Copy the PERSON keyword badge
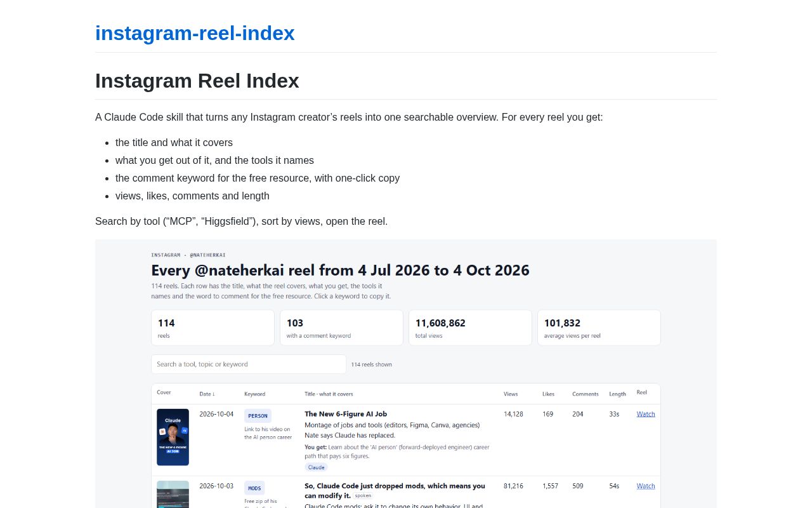 pyautogui.click(x=258, y=416)
